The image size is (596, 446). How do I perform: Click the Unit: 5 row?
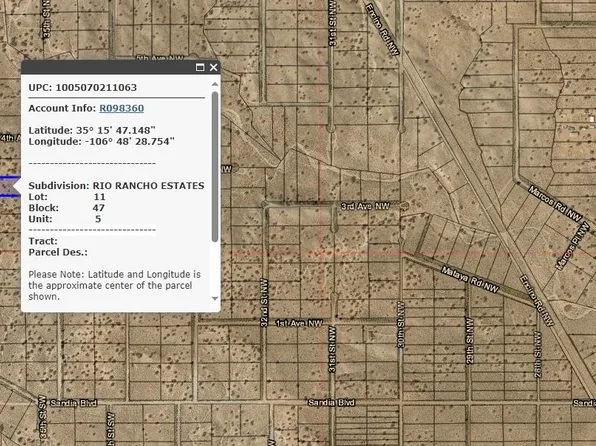(x=65, y=219)
